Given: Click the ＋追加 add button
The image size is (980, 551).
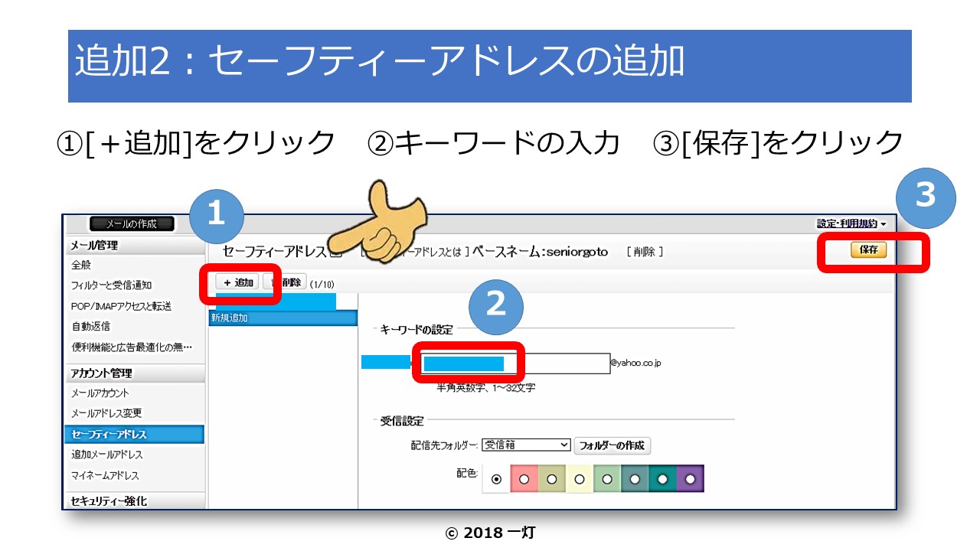Looking at the screenshot, I should click(x=238, y=282).
